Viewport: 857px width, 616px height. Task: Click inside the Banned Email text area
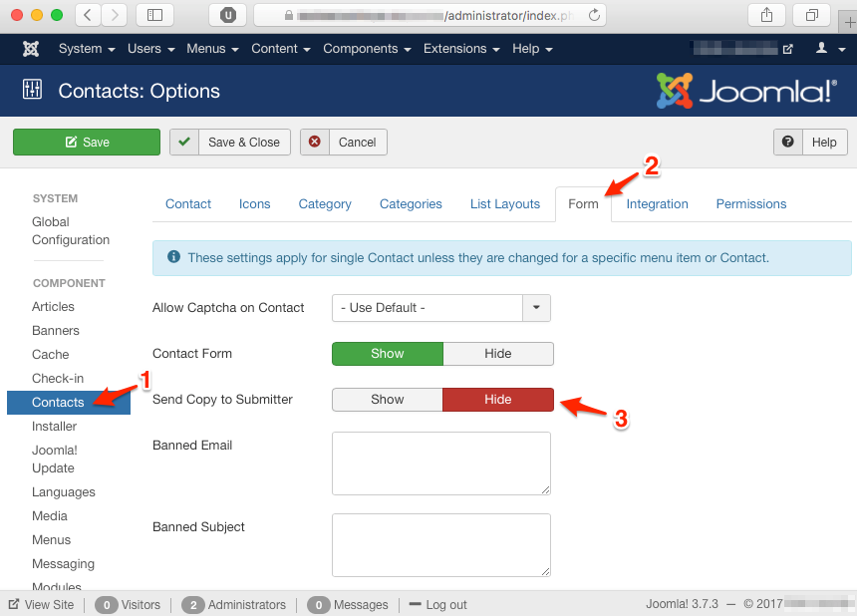pos(440,462)
